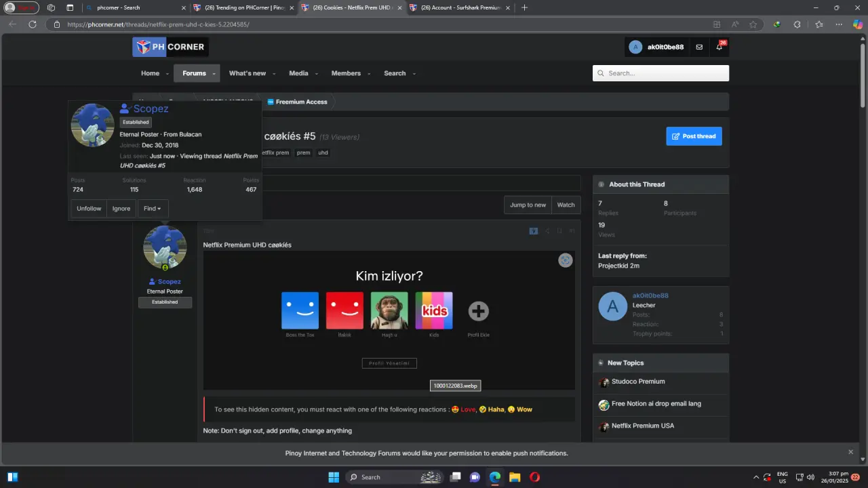Click the Edge icon in the taskbar

495,477
